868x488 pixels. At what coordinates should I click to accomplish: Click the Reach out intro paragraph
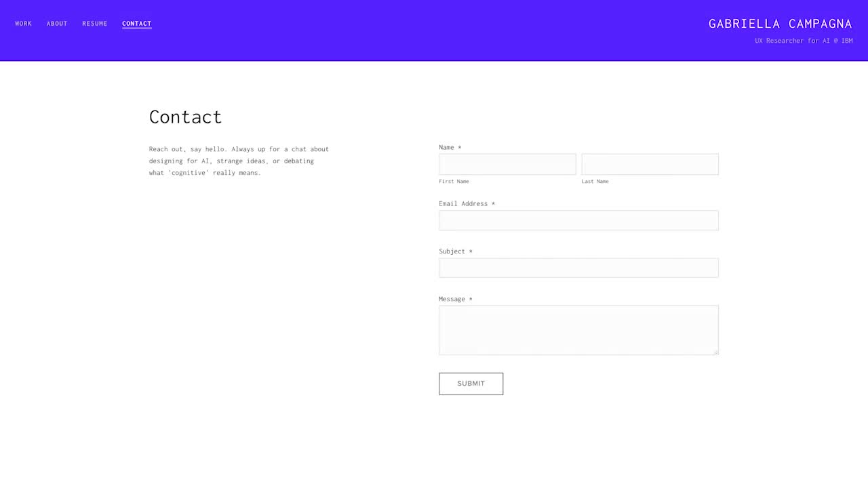click(x=239, y=161)
